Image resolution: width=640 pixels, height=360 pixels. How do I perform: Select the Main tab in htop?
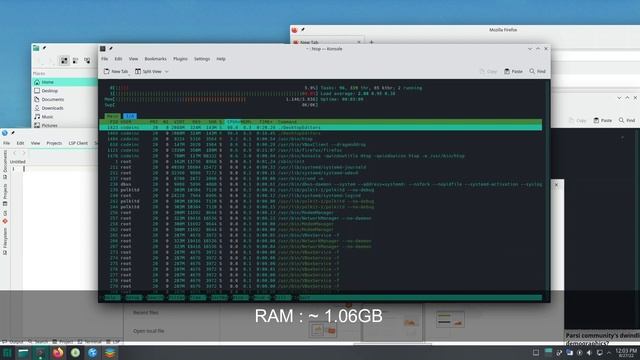113,116
